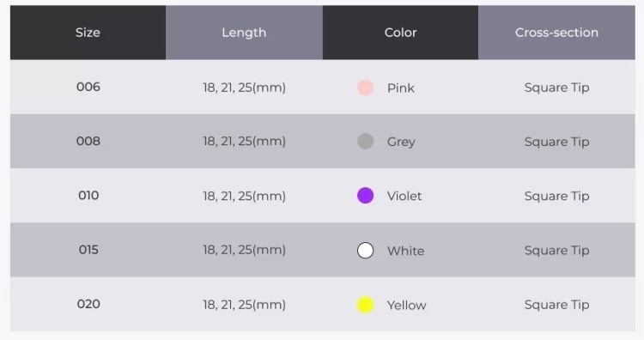644x340 pixels.
Task: Select size 020 cell
Action: pyautogui.click(x=88, y=304)
